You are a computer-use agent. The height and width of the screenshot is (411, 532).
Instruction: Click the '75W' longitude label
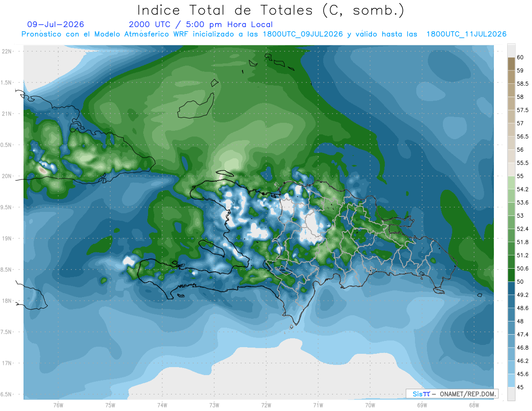(x=110, y=405)
